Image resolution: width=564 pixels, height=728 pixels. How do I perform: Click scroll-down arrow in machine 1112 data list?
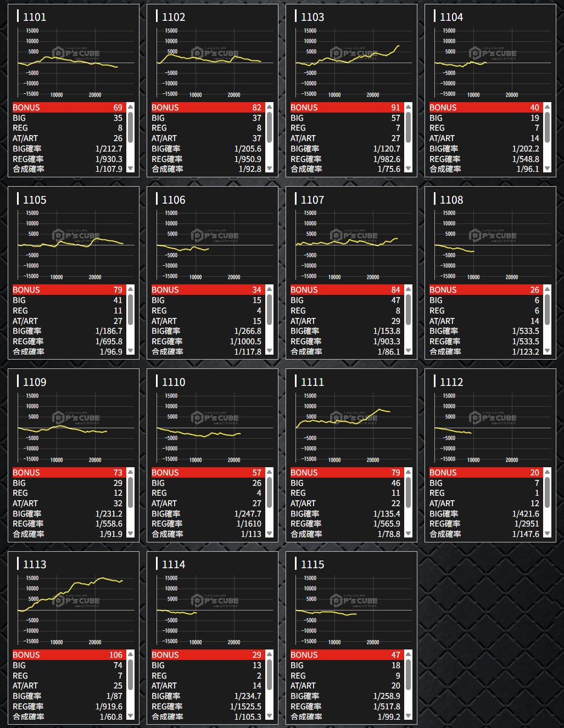tap(548, 534)
